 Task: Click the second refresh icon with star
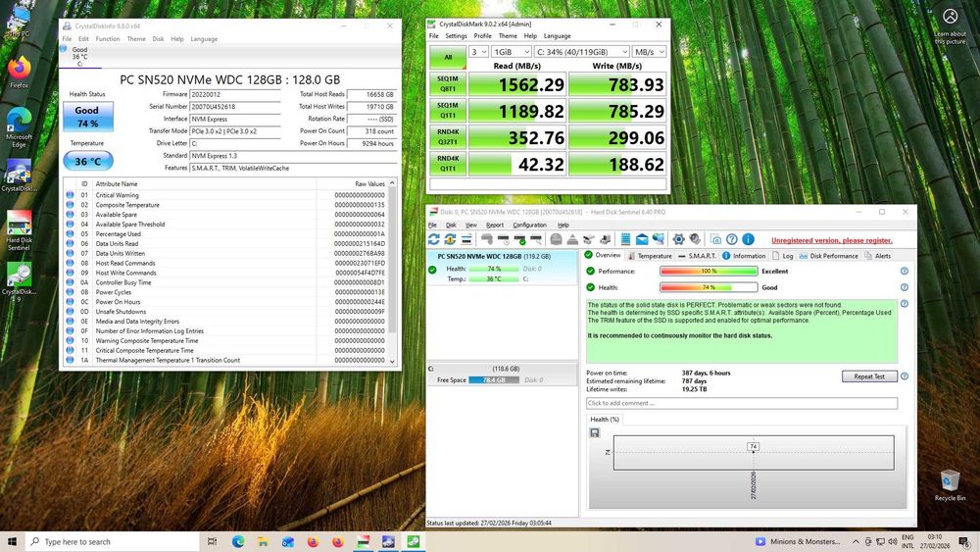pos(450,239)
